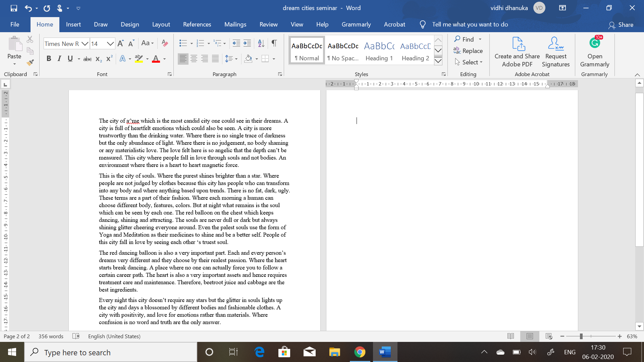Toggle show paragraph marks

[274, 43]
